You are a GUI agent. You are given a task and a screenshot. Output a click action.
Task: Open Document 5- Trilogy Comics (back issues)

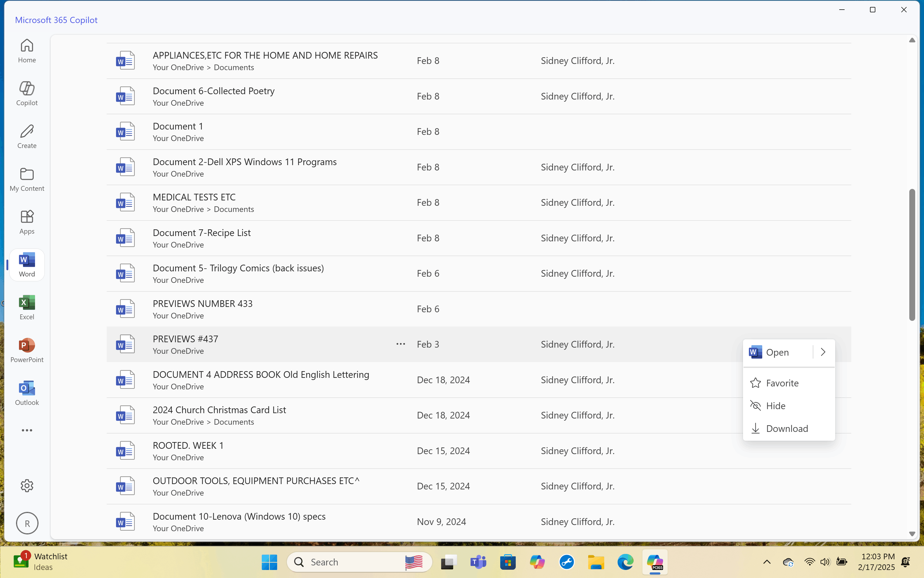[238, 268]
